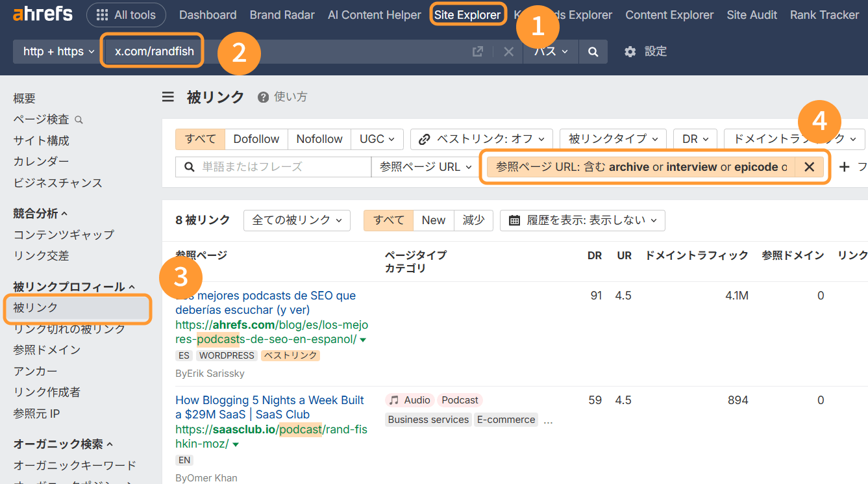
Task: Open target URL with external link icon
Action: point(477,51)
